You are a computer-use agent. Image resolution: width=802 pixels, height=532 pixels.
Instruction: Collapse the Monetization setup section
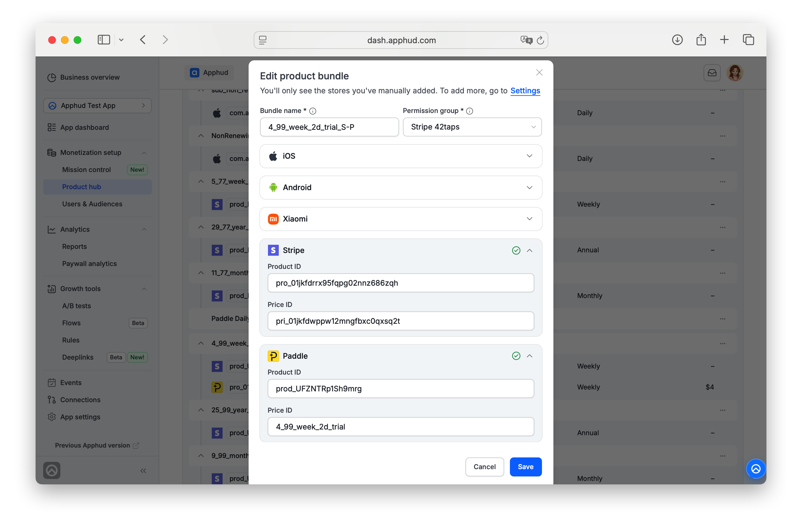(x=144, y=153)
